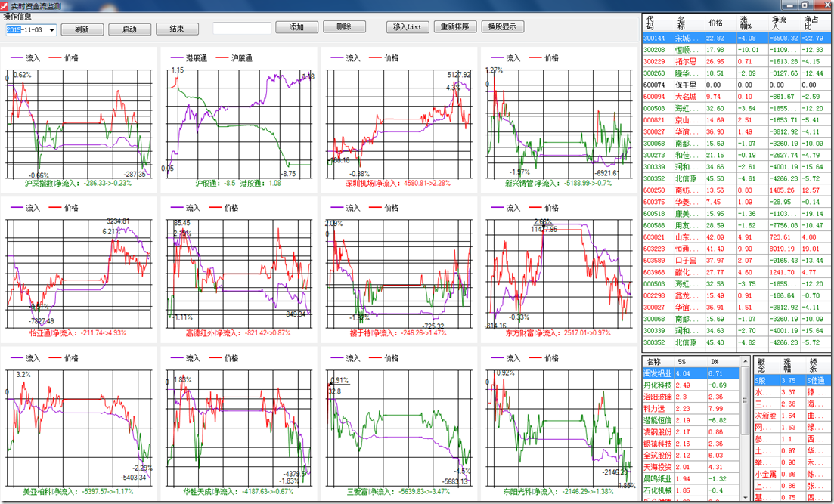The width and height of the screenshot is (834, 504).
Task: Sort by the 净流入 column header
Action: [x=784, y=23]
